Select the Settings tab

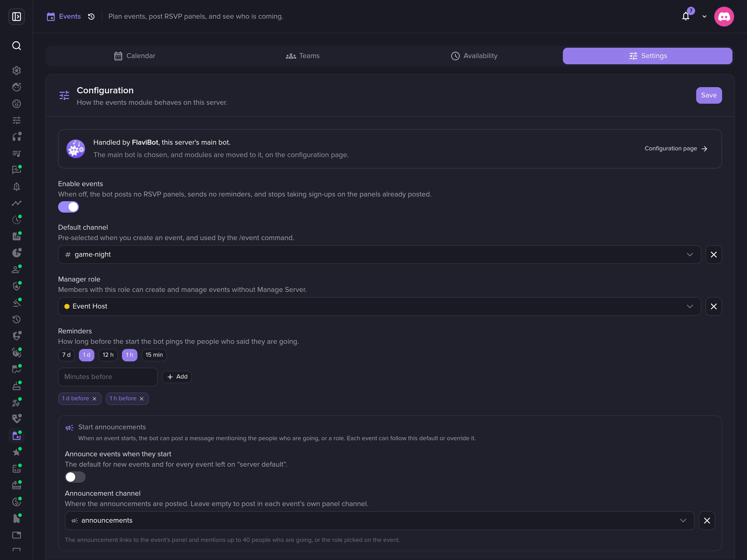[x=647, y=56]
